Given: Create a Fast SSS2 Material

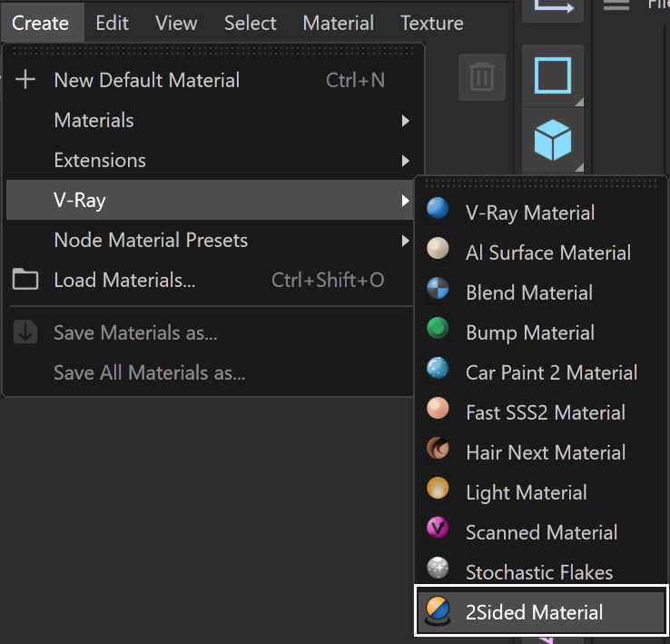Looking at the screenshot, I should [541, 412].
